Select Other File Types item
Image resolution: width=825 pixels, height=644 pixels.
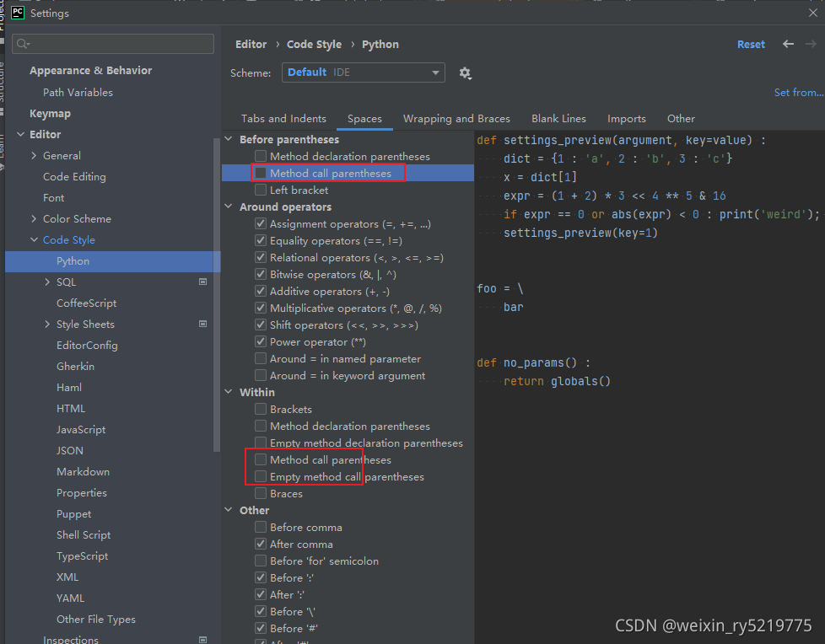click(x=96, y=620)
